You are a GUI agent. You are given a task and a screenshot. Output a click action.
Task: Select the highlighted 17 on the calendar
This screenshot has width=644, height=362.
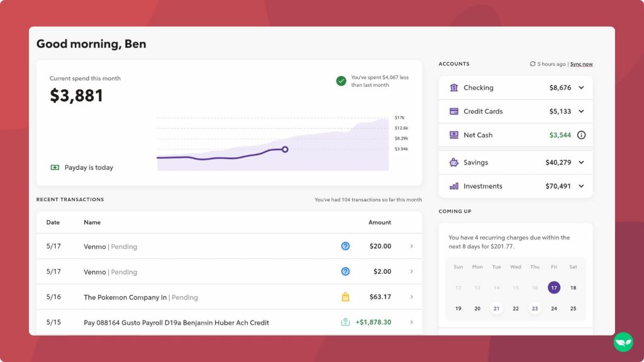tap(554, 287)
